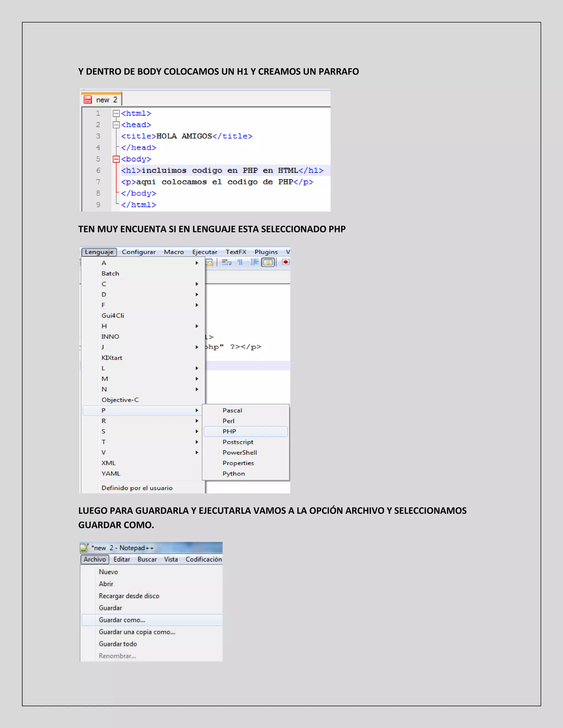Select Properties in the P submenu
The height and width of the screenshot is (728, 563).
pos(245,463)
